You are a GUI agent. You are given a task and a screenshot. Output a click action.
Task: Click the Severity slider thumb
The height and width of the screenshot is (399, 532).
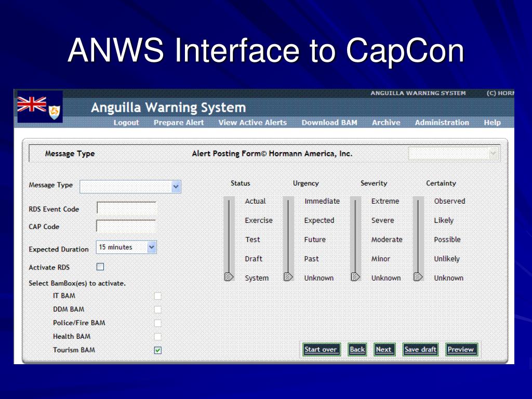coord(355,276)
